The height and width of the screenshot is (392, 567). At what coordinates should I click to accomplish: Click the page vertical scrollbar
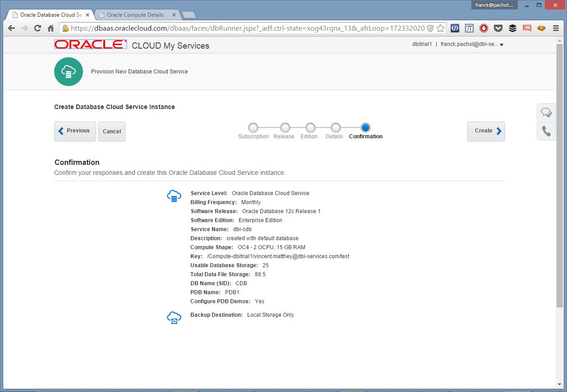pos(559,176)
